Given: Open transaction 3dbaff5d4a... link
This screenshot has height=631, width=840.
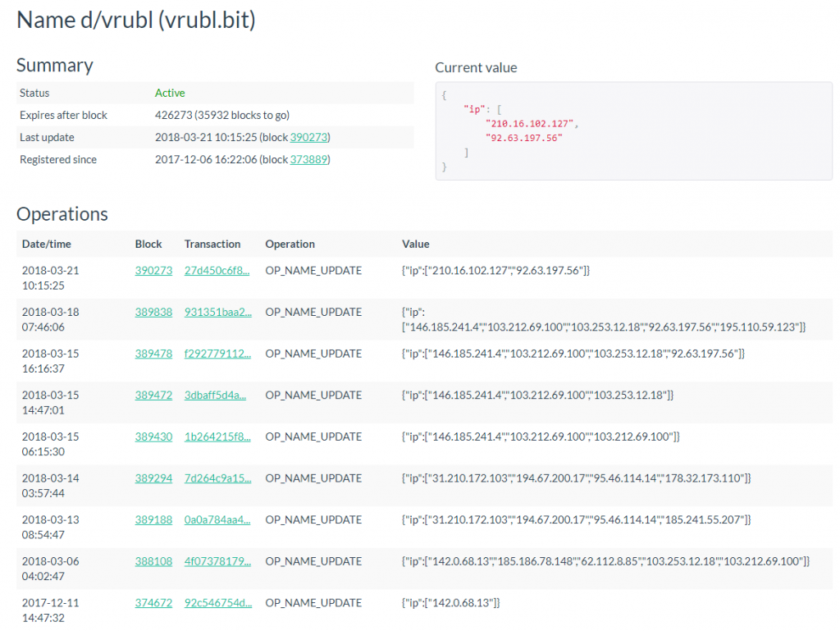Looking at the screenshot, I should pos(217,395).
